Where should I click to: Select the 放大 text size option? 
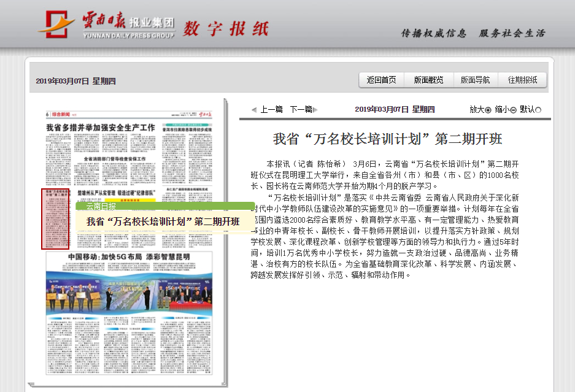tap(477, 110)
